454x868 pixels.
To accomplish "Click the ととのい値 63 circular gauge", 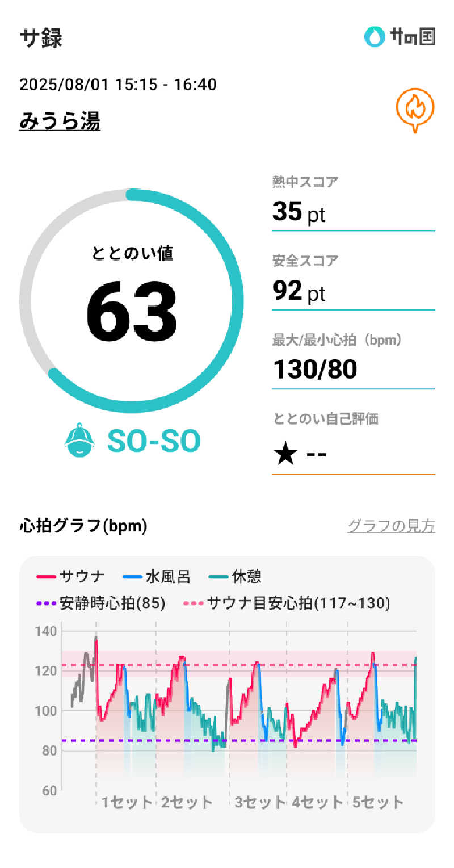I will click(132, 301).
